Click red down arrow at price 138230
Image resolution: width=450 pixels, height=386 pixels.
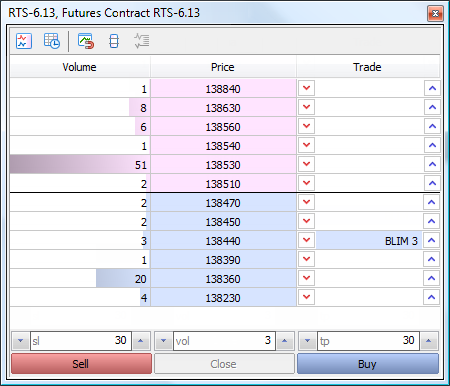(306, 297)
